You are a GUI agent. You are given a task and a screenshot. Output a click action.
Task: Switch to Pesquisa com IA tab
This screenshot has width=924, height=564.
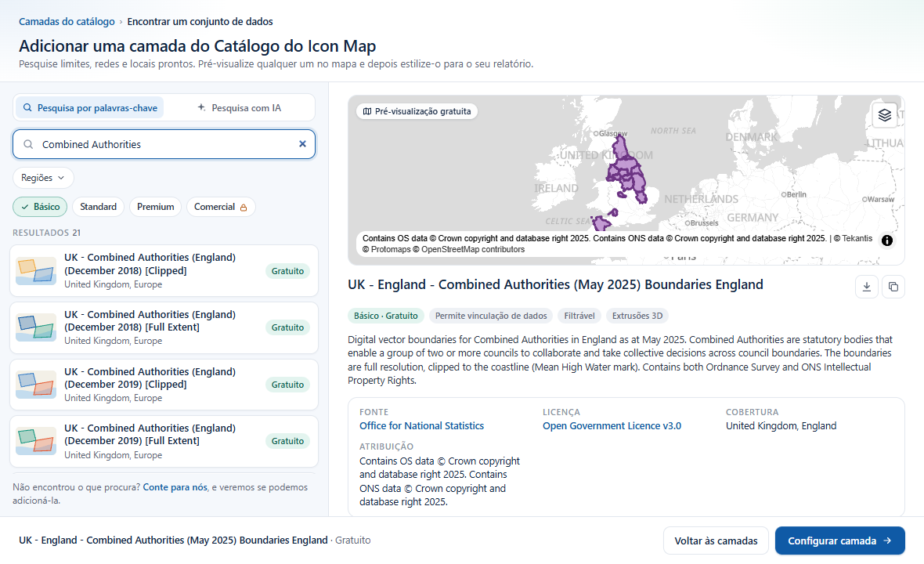coord(239,108)
